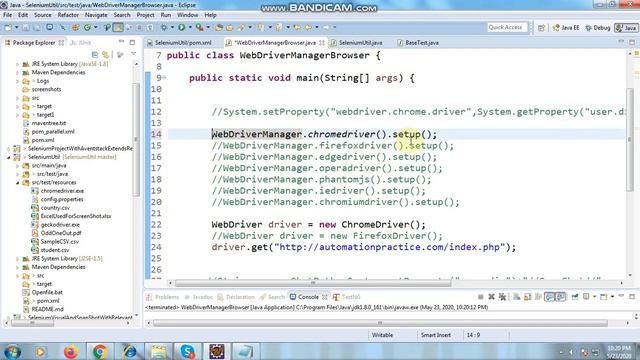Viewport: 640px width, 360px height.
Task: Click the editor vertical scrollbar
Action: pyautogui.click(x=630, y=139)
